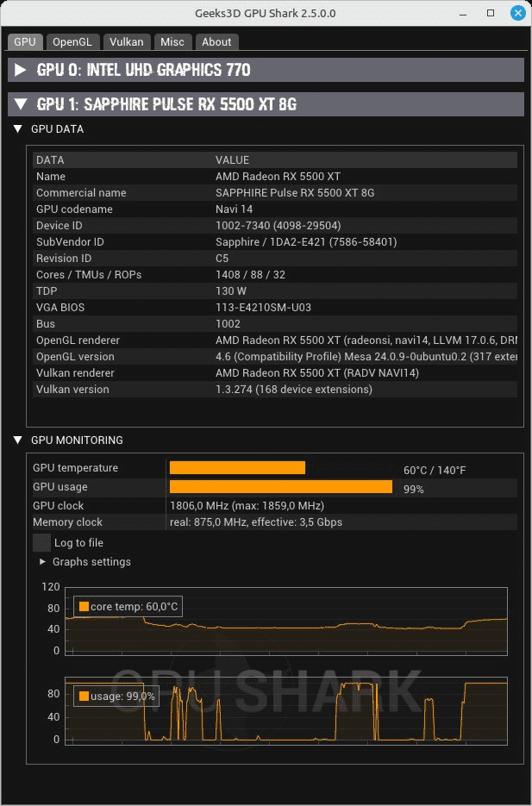Click the GPU usage progress bar
532x806 pixels.
pos(280,487)
